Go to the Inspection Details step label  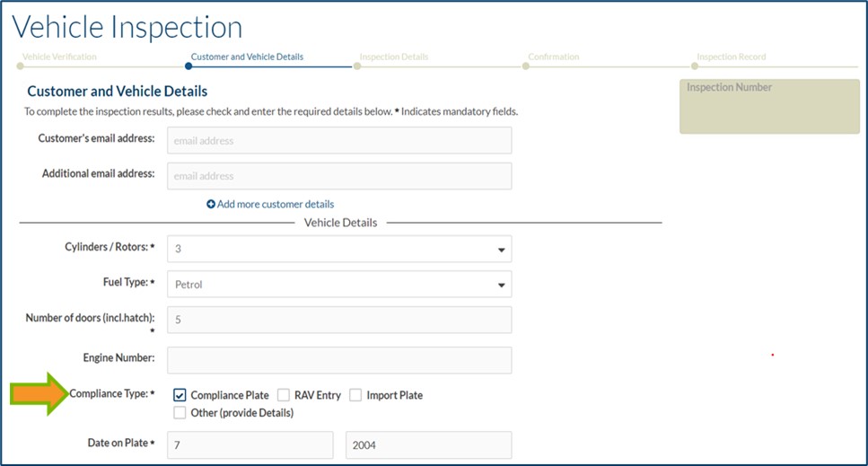point(393,57)
